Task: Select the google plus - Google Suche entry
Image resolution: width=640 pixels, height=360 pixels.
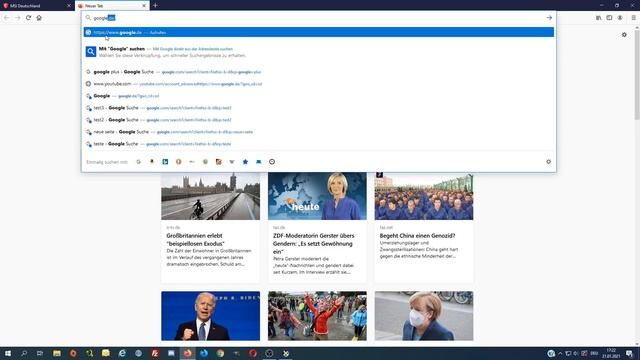Action: pos(319,72)
